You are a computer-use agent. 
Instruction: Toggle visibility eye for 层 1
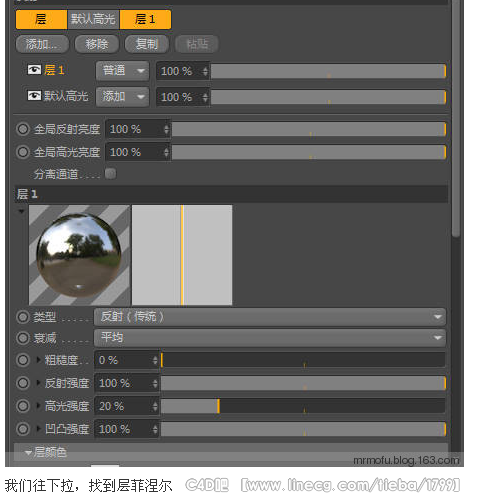click(34, 70)
